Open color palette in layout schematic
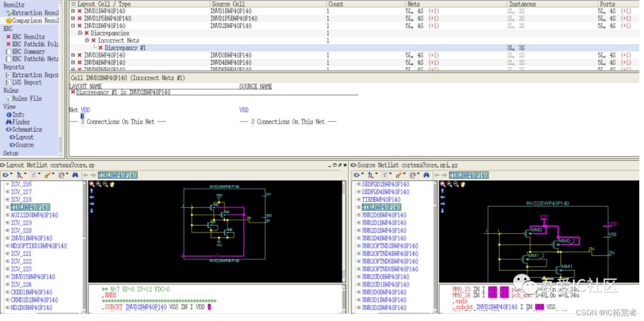The width and height of the screenshot is (644, 321). tap(112, 184)
